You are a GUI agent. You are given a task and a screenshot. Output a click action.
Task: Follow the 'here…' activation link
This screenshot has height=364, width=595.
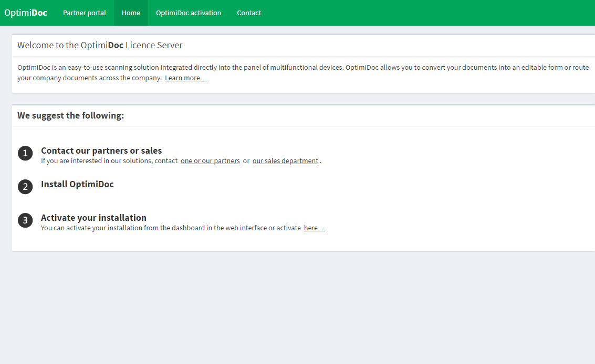[x=314, y=228]
